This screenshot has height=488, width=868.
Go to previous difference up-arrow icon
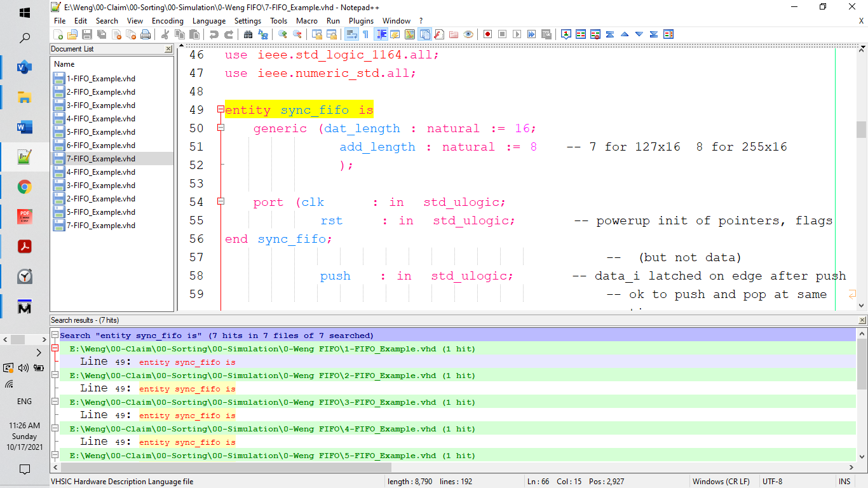point(625,34)
